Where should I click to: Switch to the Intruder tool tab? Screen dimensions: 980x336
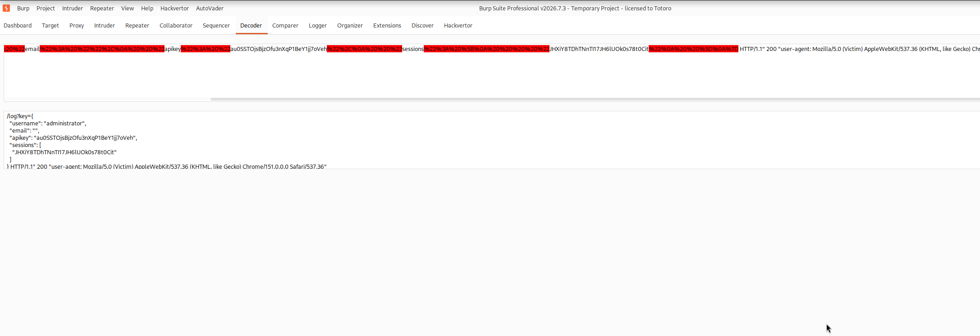tap(105, 25)
